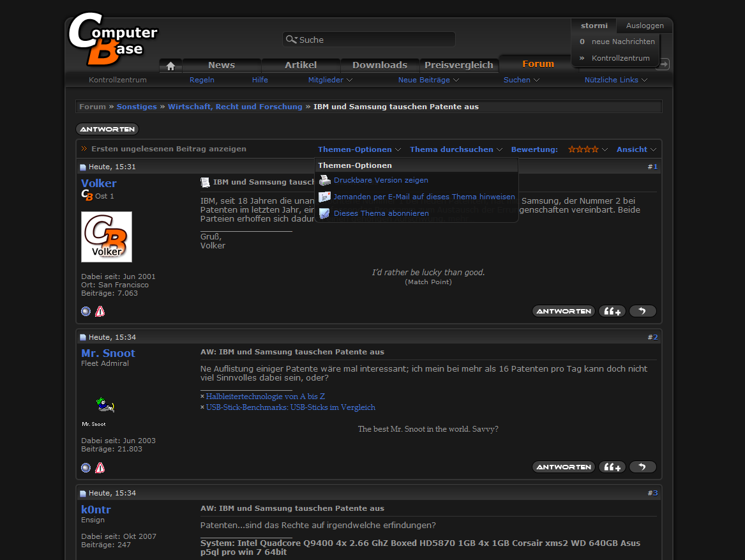Image resolution: width=745 pixels, height=560 pixels.
Task: Click the arrow icon right of Forum tab
Action: [x=664, y=64]
